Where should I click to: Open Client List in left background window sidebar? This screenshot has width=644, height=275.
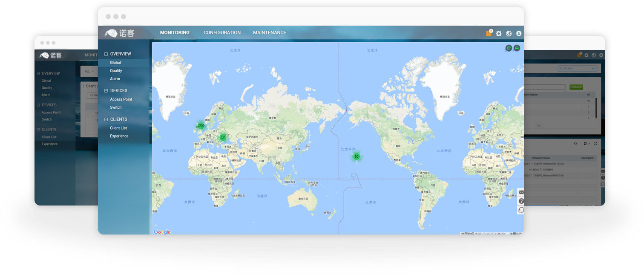coord(49,137)
